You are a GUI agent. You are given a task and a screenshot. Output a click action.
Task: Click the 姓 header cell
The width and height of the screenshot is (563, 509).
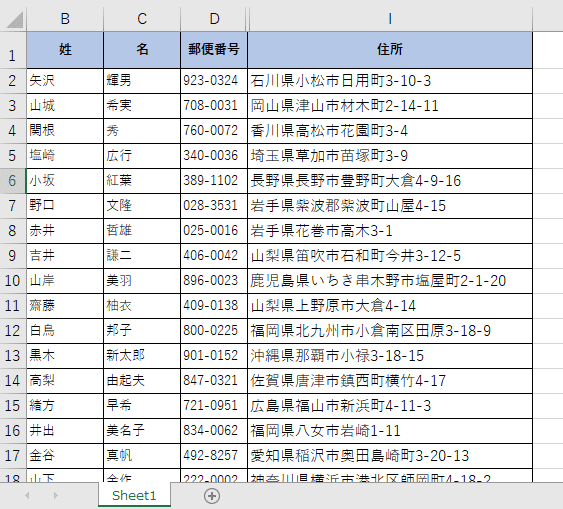coord(65,50)
